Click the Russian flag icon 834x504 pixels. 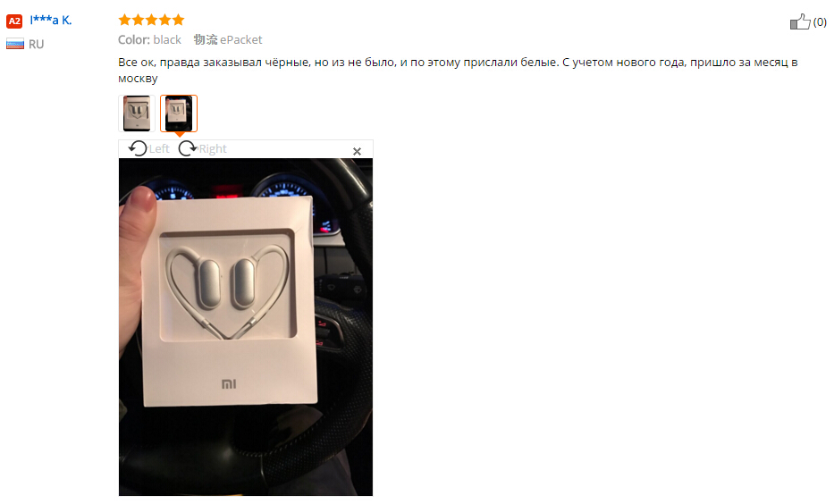coord(15,44)
